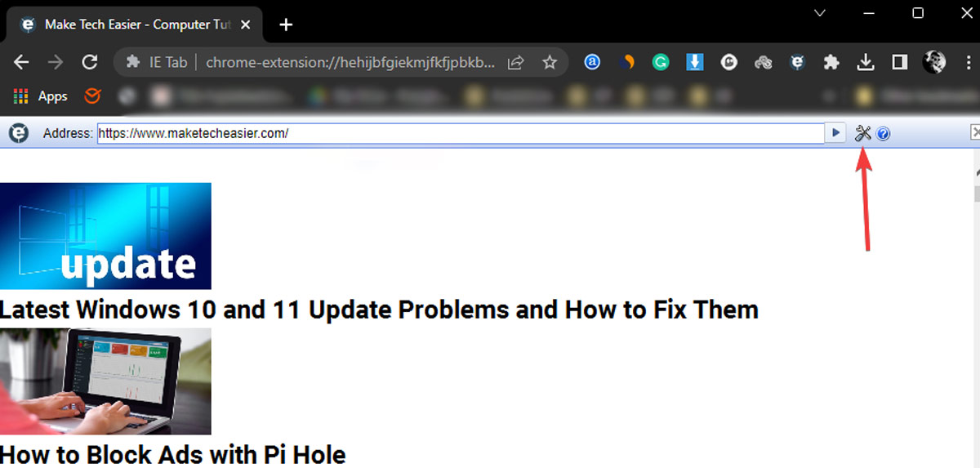The image size is (980, 468).
Task: Open a new tab with plus button
Action: (x=286, y=25)
